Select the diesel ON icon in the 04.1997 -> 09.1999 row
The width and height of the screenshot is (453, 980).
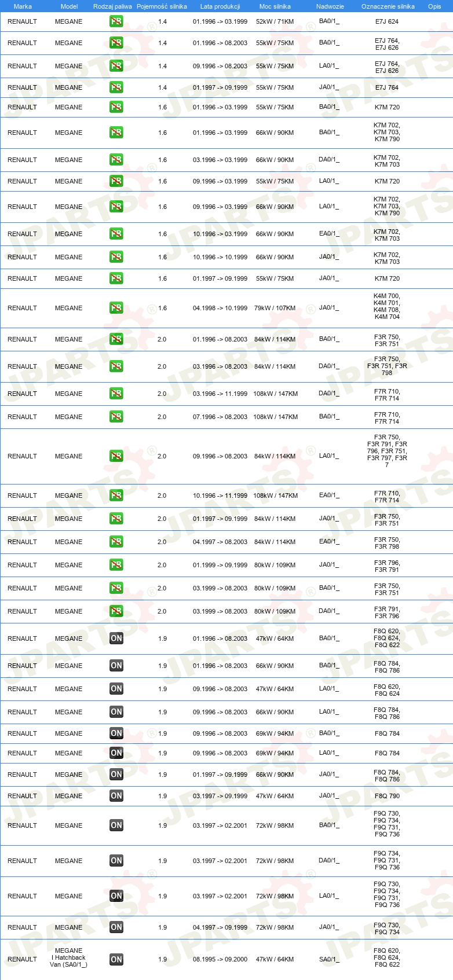coord(116,927)
